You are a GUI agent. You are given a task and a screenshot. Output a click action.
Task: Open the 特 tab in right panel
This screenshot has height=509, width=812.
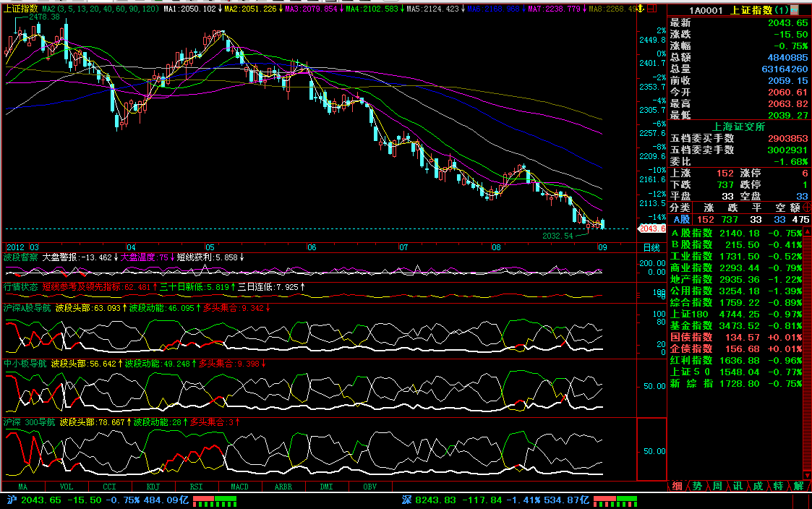point(778,486)
